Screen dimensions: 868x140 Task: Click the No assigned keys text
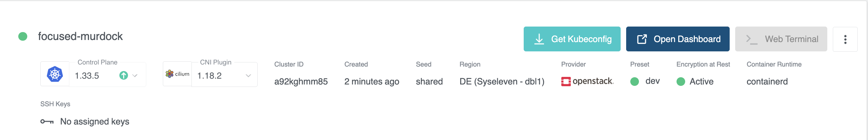click(95, 122)
